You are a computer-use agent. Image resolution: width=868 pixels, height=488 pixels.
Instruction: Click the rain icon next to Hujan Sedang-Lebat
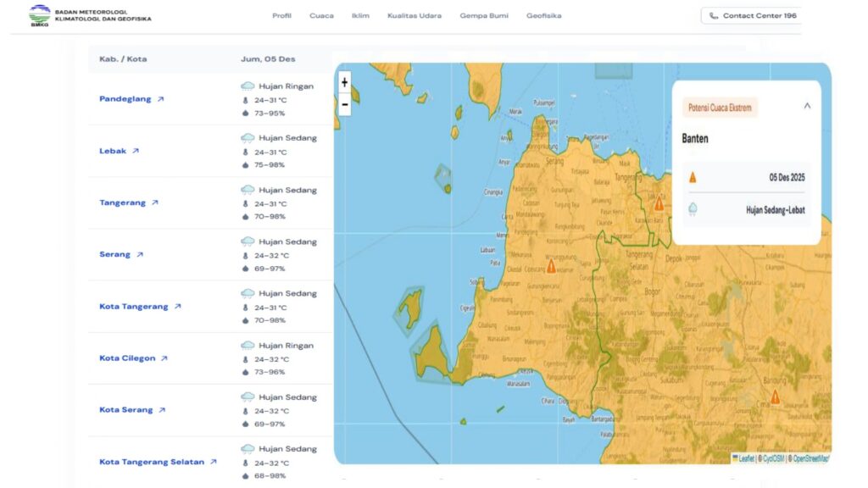[x=692, y=208]
